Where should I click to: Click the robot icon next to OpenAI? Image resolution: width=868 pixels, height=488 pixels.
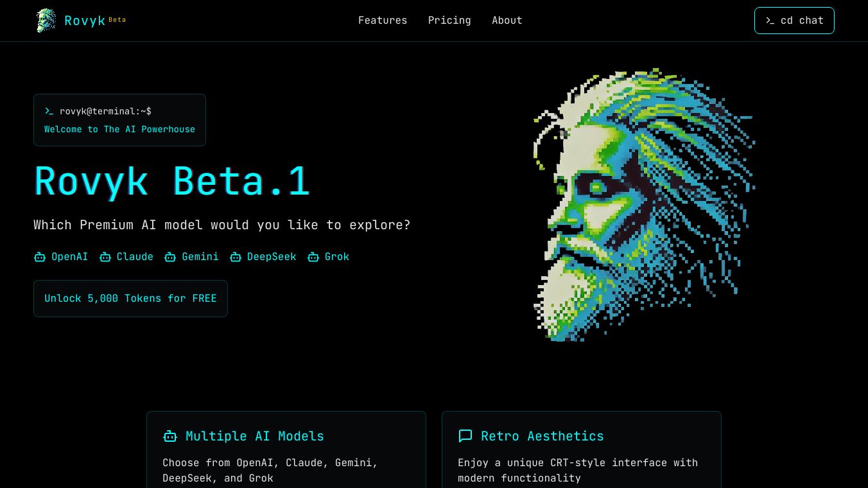40,257
